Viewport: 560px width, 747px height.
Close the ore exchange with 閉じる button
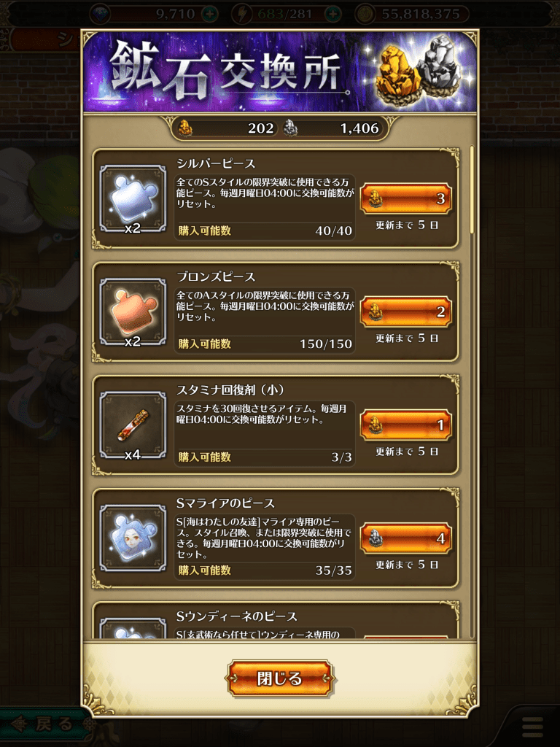click(x=280, y=678)
